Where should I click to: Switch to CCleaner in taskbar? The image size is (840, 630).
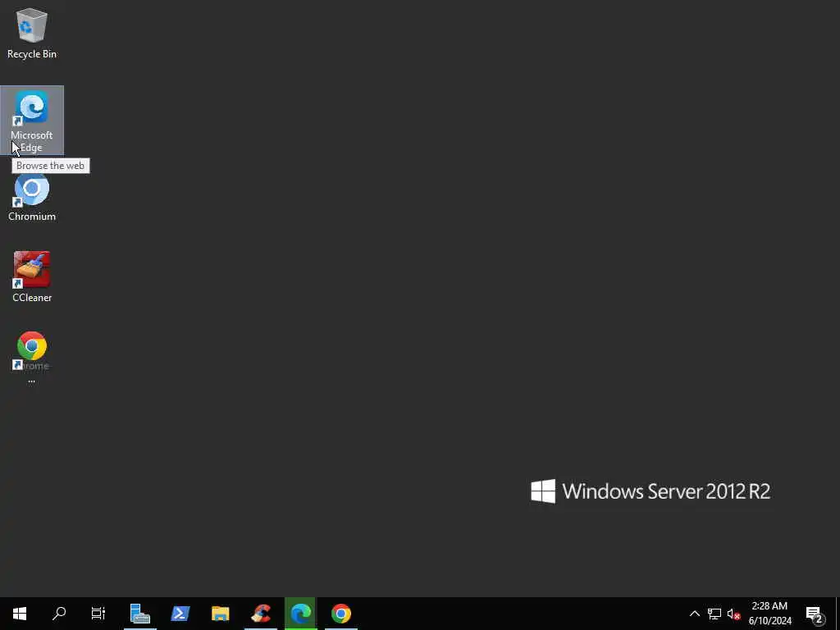pos(261,614)
